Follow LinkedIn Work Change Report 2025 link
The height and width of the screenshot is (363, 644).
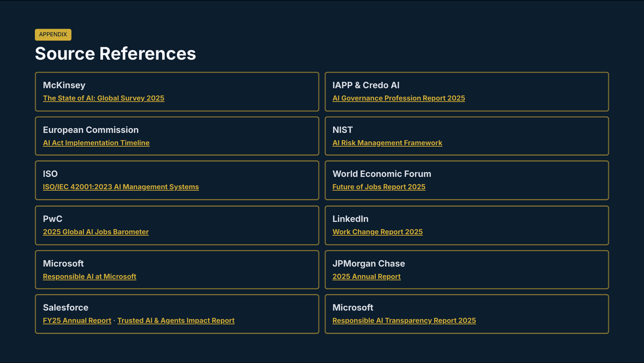tap(378, 232)
